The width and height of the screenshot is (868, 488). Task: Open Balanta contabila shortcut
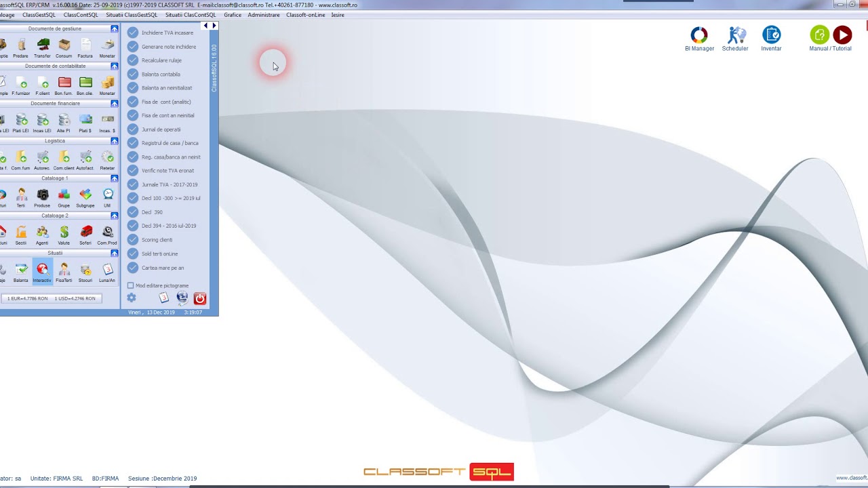click(x=155, y=74)
